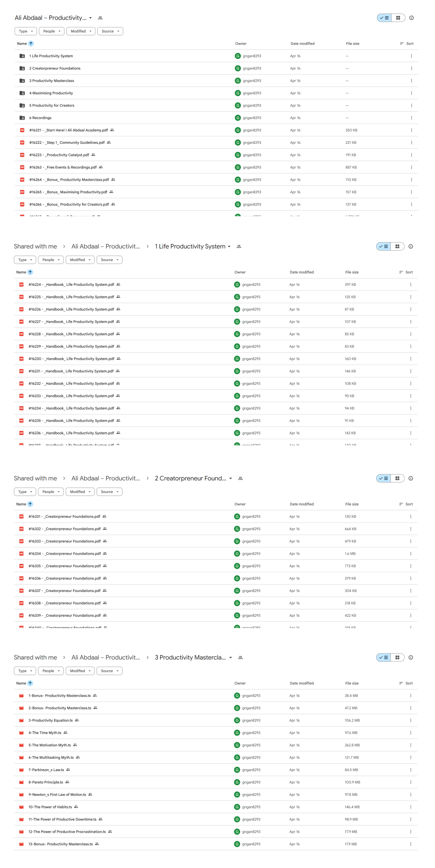Select list layout in Life Productivity System section
The image size is (435, 868).
[x=383, y=246]
